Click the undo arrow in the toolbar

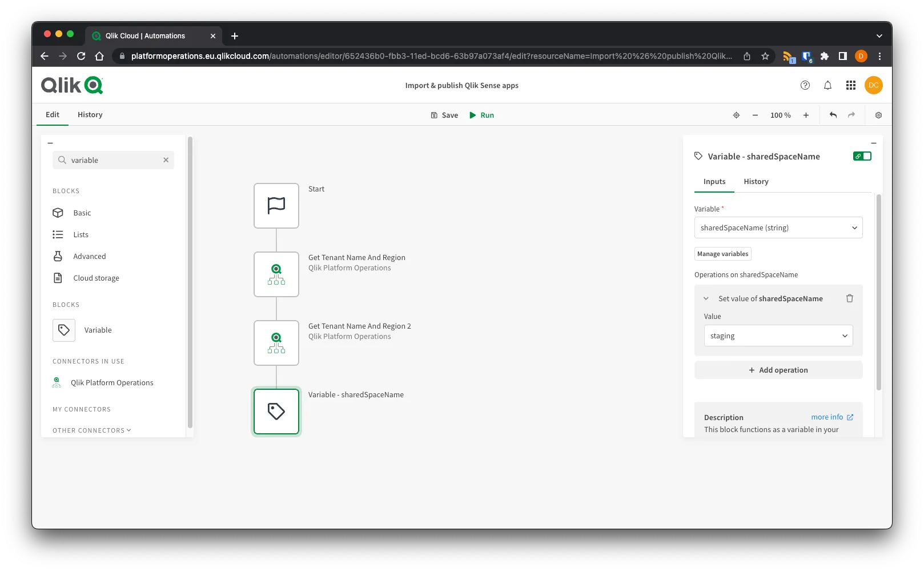click(x=833, y=115)
